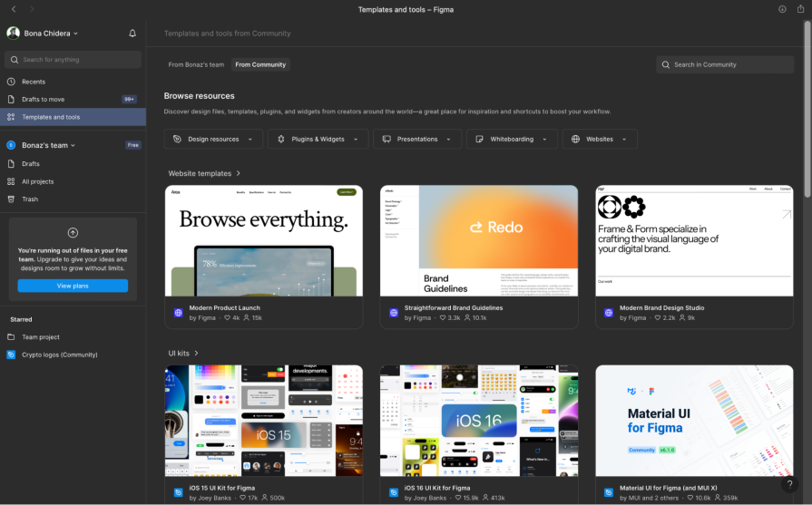Click Straightforward Brand Guidelines site icon
Viewport: 812px width, 505px height.
(394, 313)
